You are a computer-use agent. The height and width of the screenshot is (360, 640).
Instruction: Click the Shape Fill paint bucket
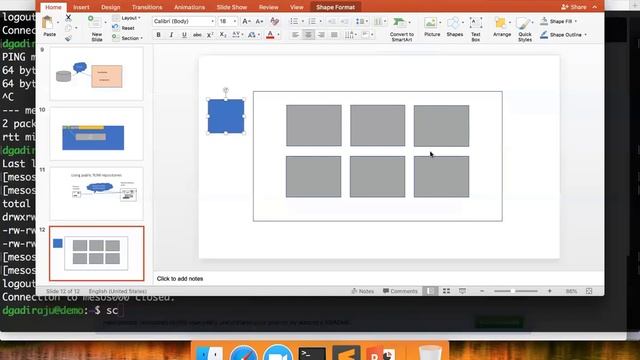pyautogui.click(x=544, y=21)
